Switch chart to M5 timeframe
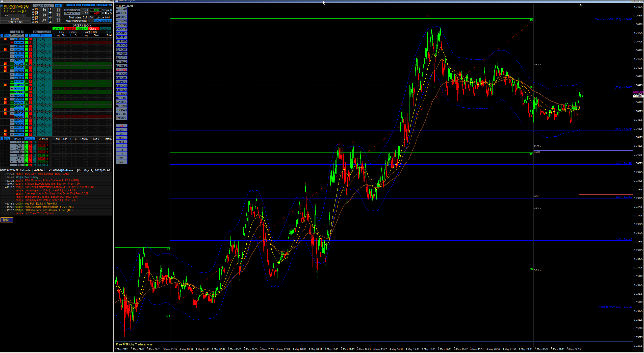The image size is (644, 353). click(x=121, y=134)
